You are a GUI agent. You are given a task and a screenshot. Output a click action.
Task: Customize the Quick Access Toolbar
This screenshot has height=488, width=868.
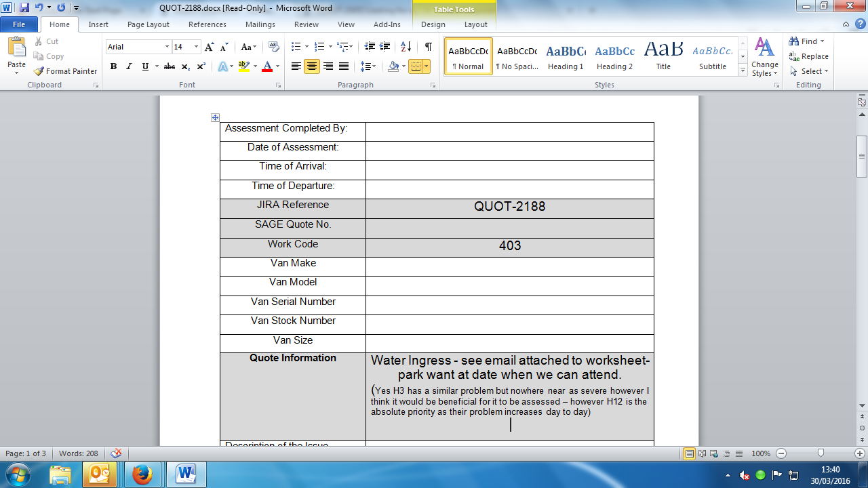(x=76, y=8)
